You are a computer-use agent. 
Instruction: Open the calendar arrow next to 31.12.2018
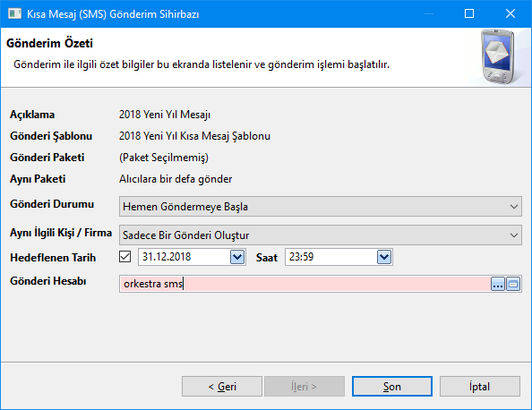(237, 257)
